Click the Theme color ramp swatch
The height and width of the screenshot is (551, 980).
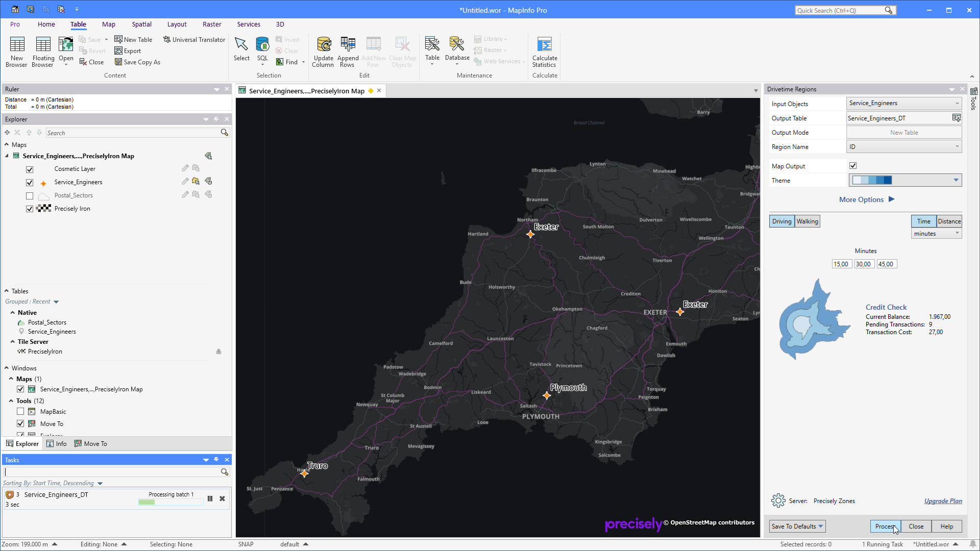(872, 180)
